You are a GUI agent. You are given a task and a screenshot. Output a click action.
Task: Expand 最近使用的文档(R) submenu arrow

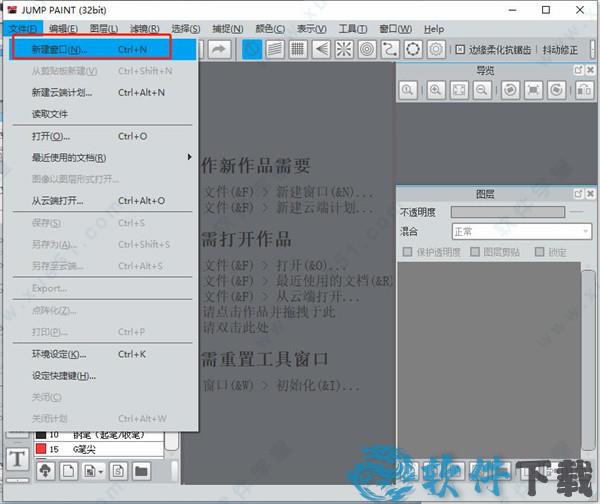coord(189,157)
